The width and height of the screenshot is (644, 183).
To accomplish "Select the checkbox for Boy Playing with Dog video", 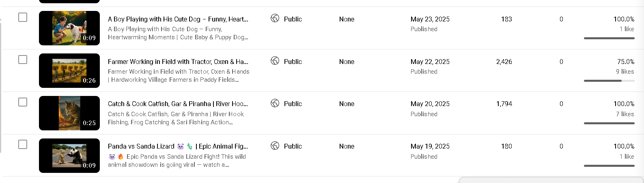I will pyautogui.click(x=23, y=17).
